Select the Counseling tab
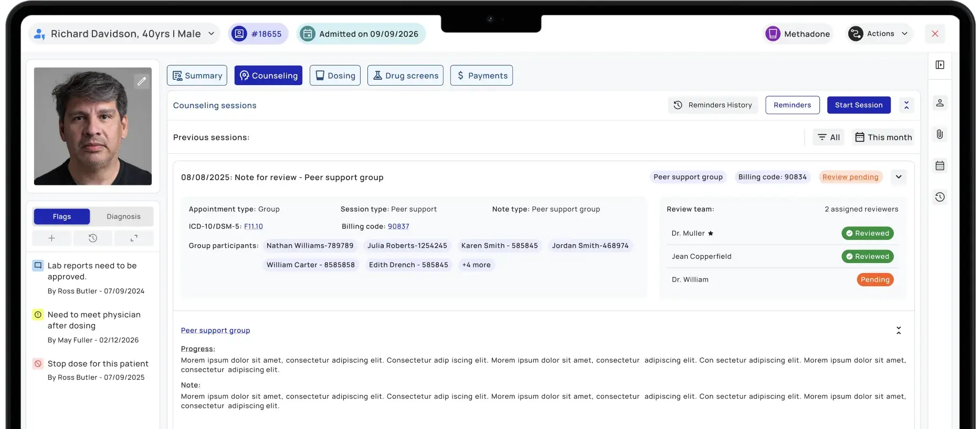The image size is (980, 429). [268, 76]
